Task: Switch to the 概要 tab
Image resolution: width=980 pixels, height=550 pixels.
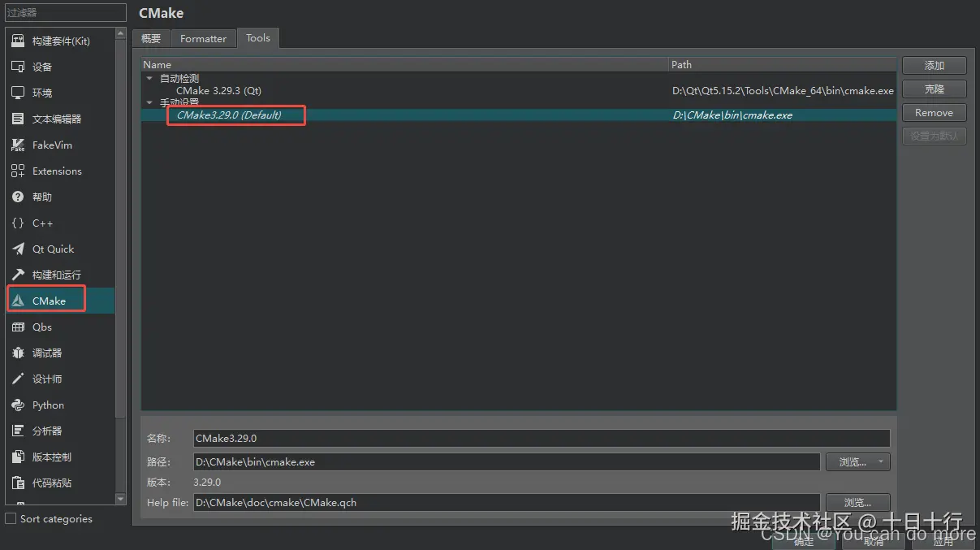Action: pos(151,38)
